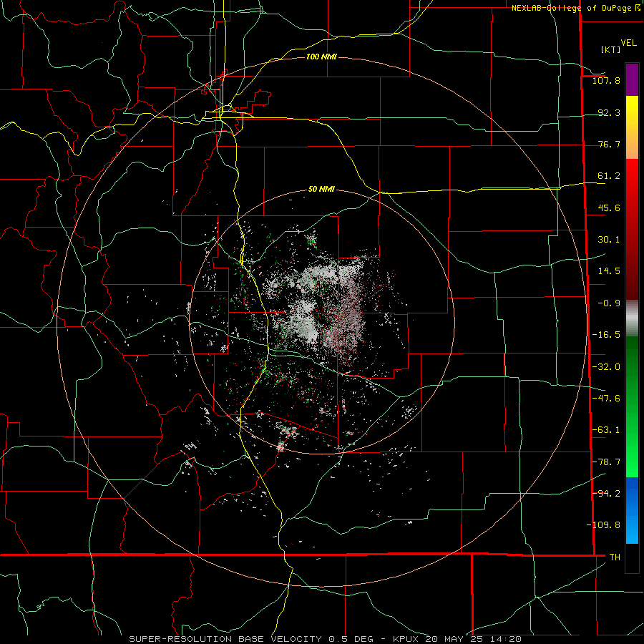
Task: Click the 100 NMI range ring label
Action: point(321,57)
